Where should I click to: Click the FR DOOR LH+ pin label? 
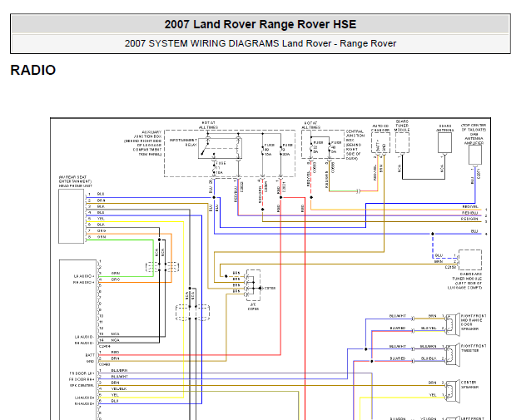pyautogui.click(x=82, y=373)
